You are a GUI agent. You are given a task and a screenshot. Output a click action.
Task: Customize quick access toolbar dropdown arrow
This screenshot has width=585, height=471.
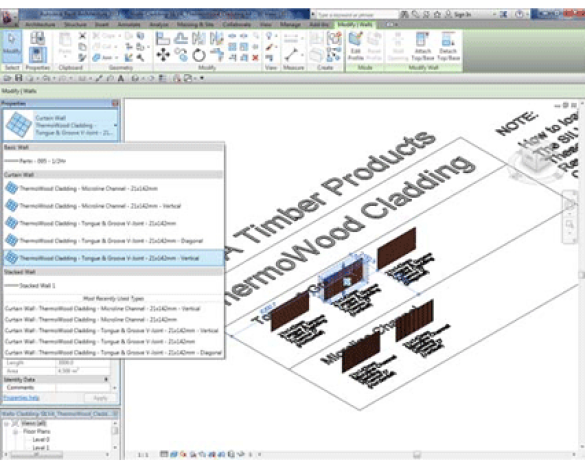202,78
